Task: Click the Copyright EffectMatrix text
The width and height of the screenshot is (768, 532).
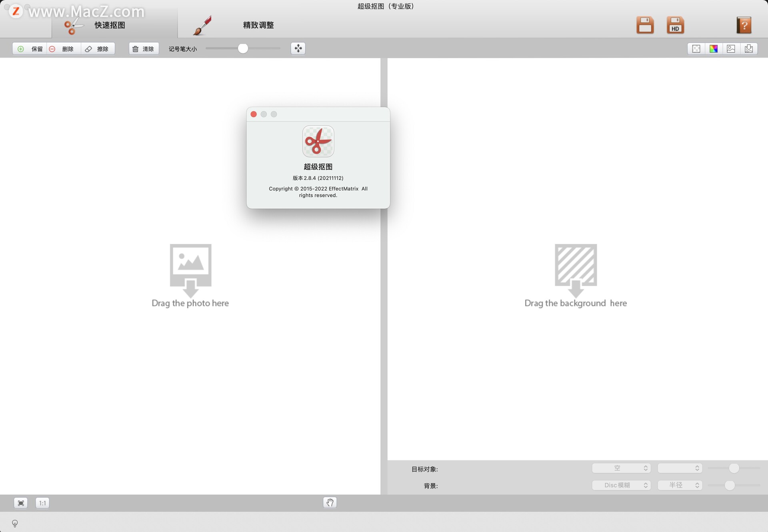Action: [x=318, y=192]
